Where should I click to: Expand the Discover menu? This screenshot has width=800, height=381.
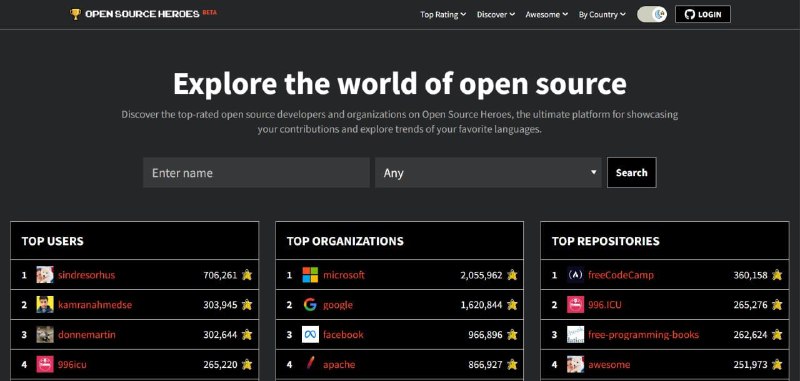[x=496, y=15]
